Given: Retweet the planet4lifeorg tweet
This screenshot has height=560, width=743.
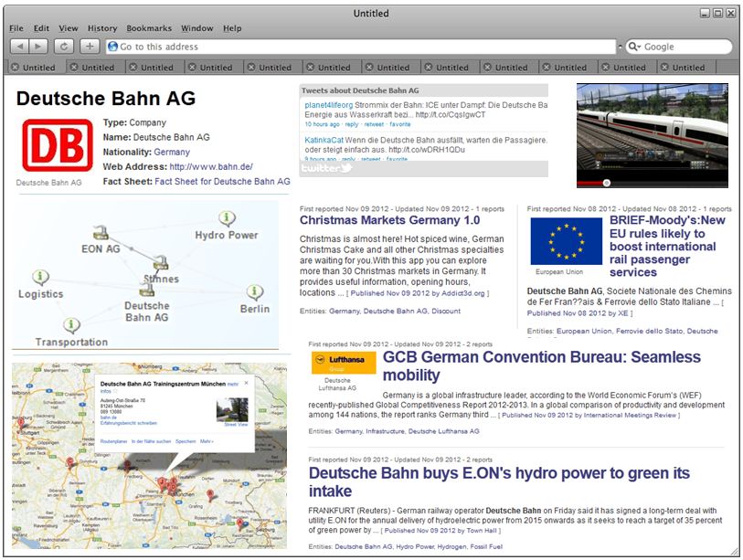Looking at the screenshot, I should [x=374, y=124].
